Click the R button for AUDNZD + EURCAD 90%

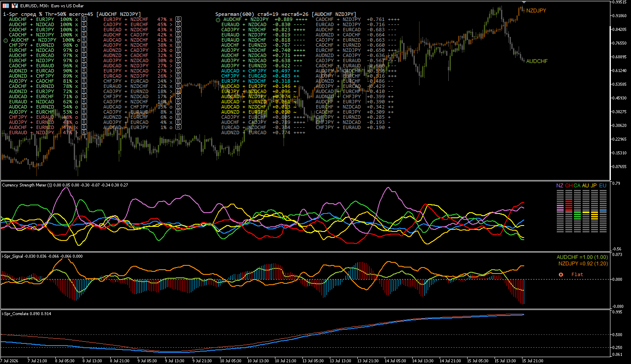(x=84, y=71)
